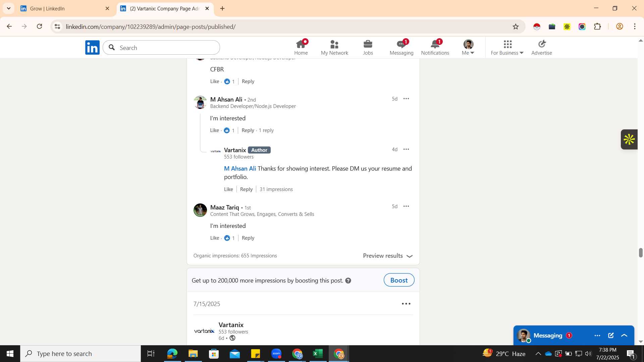Reply to the CFBR comment
Screen dimensions: 644x362
click(x=248, y=81)
